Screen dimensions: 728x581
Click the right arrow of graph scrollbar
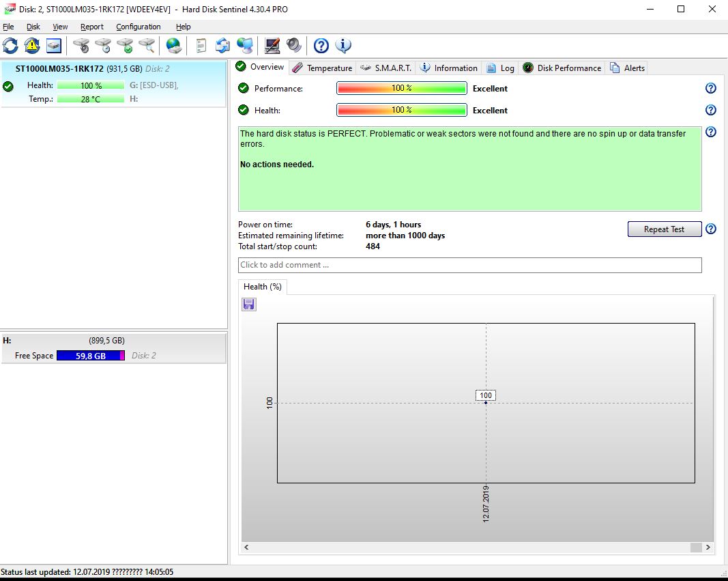click(x=708, y=547)
